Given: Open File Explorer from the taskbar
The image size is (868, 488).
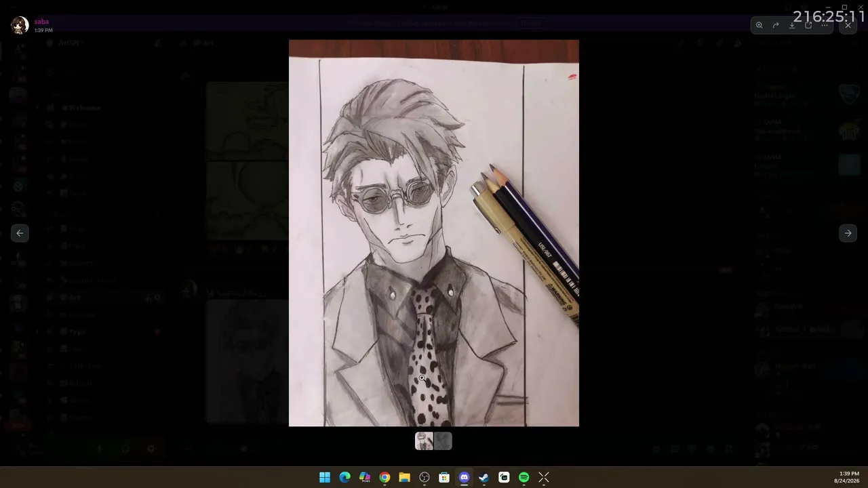Looking at the screenshot, I should coord(404,478).
